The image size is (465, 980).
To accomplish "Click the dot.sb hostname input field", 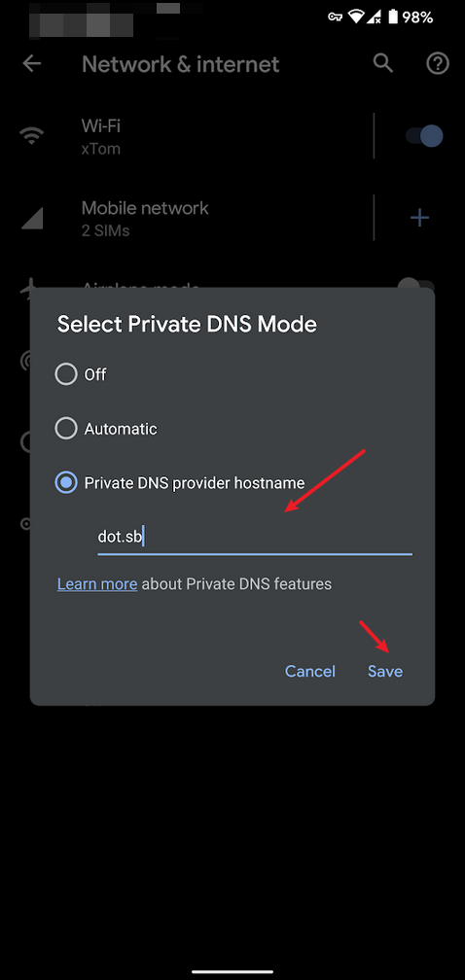I will pyautogui.click(x=255, y=537).
